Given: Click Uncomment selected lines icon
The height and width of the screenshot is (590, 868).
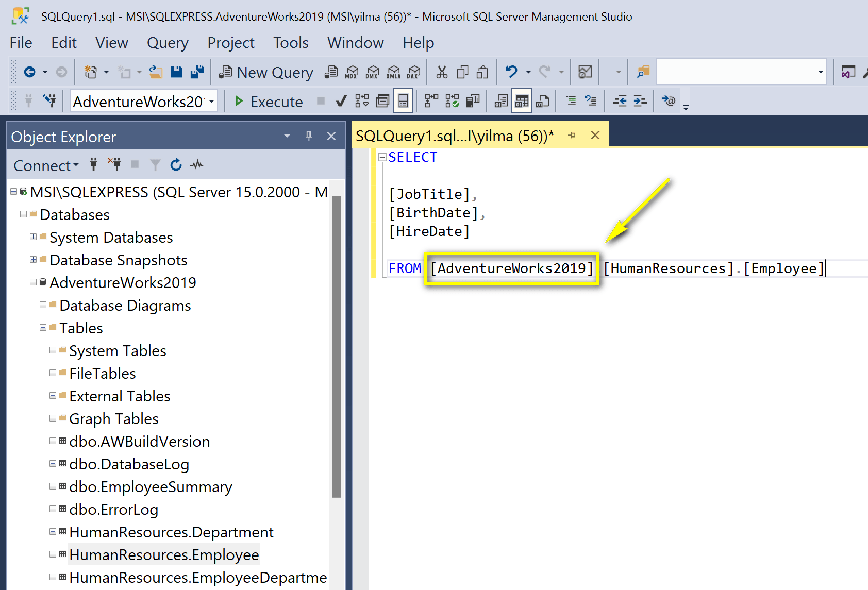Looking at the screenshot, I should (x=591, y=101).
